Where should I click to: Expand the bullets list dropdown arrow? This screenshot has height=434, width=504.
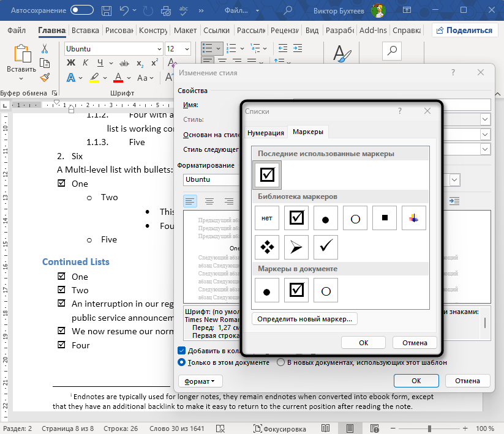click(218, 49)
